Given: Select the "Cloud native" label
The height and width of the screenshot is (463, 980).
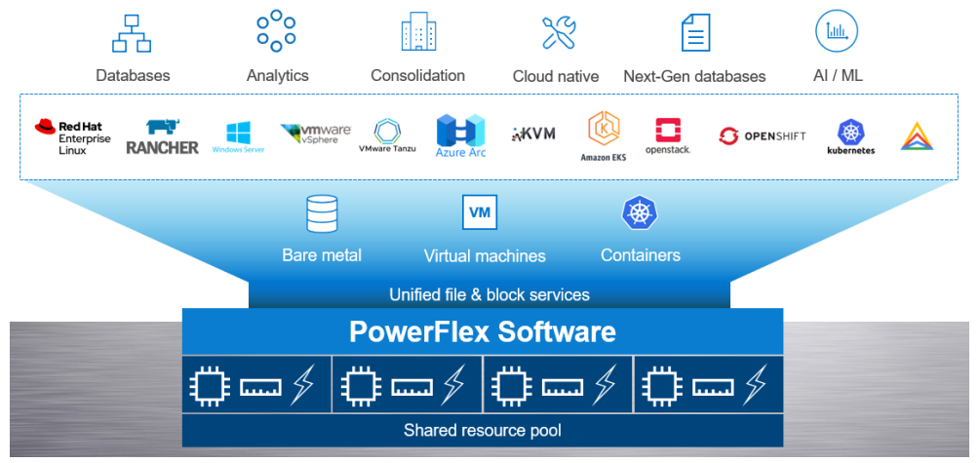Looking at the screenshot, I should click(x=556, y=76).
